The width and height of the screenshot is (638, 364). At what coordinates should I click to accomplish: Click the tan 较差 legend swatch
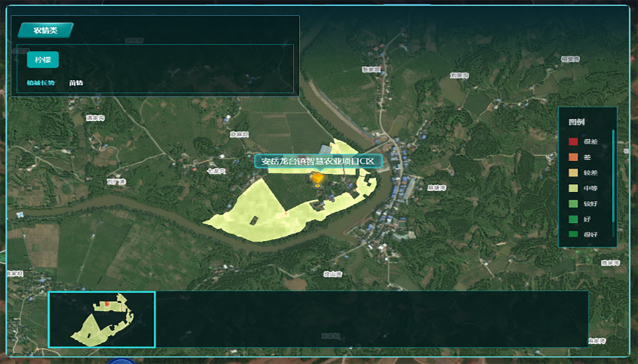click(x=573, y=173)
